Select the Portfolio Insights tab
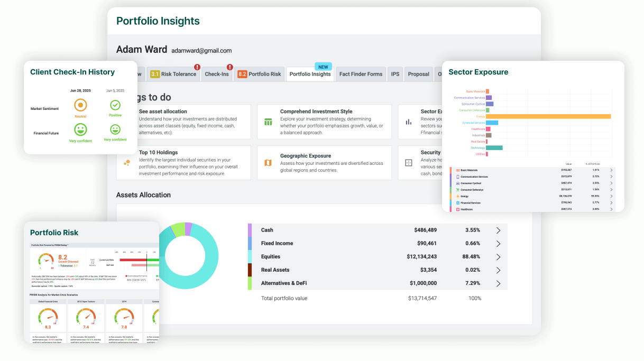Viewport: 644px width, 361px height. coord(310,74)
